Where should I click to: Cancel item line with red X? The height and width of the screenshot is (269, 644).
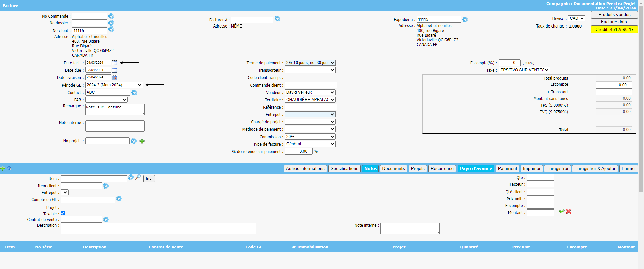pyautogui.click(x=569, y=211)
